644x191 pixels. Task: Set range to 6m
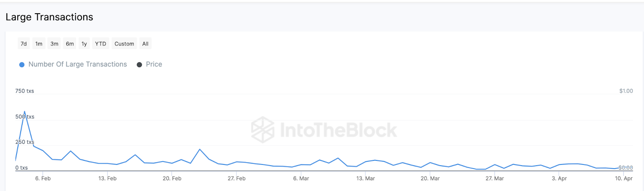[70, 44]
